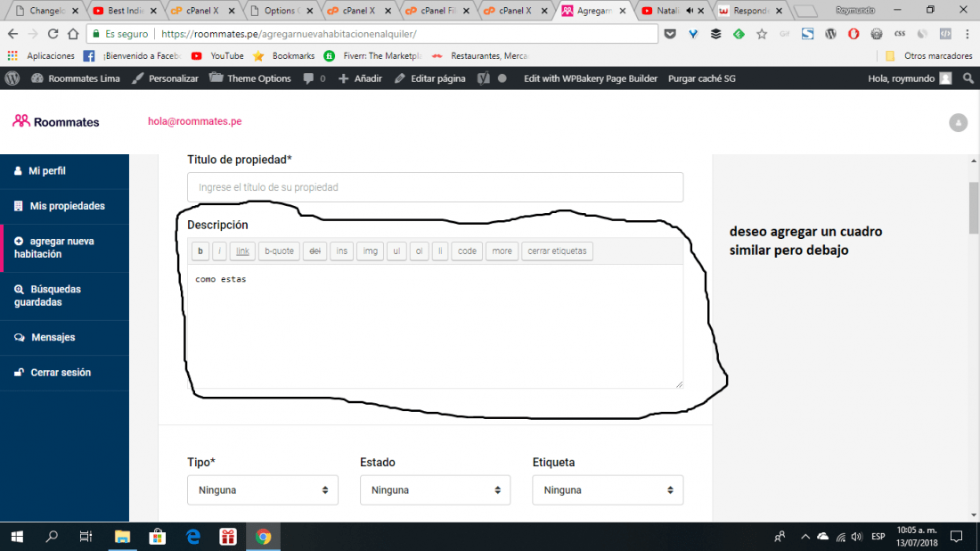Click the del editor button
The image size is (980, 551).
(315, 251)
